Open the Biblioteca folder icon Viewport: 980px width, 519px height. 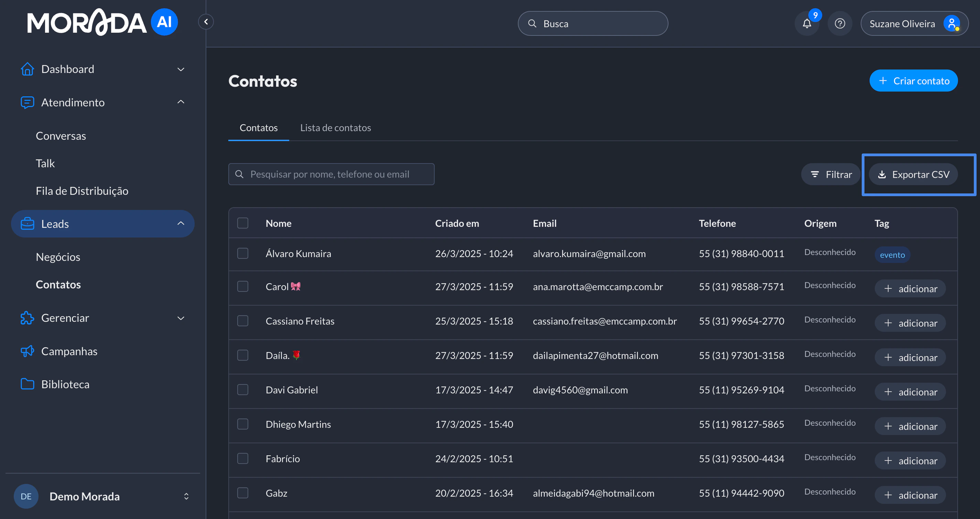[27, 384]
